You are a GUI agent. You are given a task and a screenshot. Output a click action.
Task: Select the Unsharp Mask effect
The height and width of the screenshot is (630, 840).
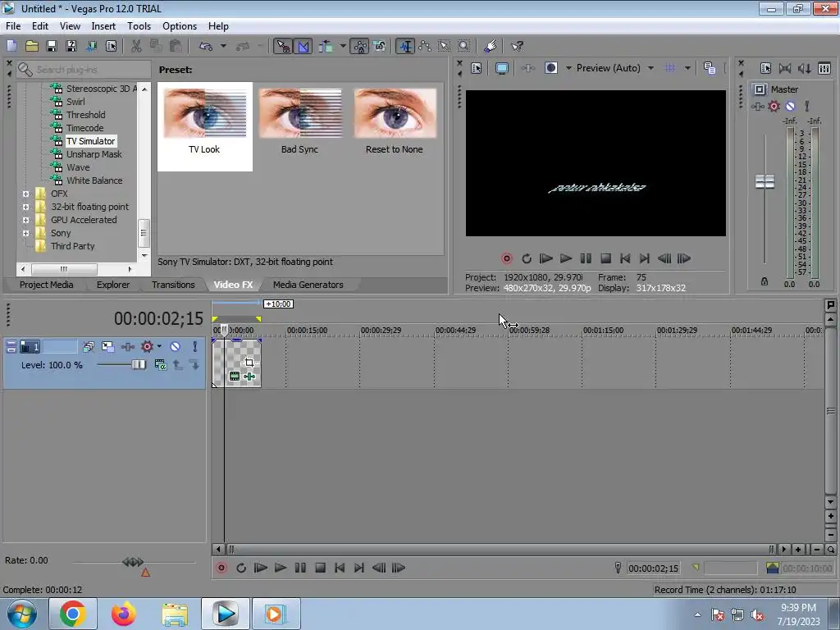94,154
